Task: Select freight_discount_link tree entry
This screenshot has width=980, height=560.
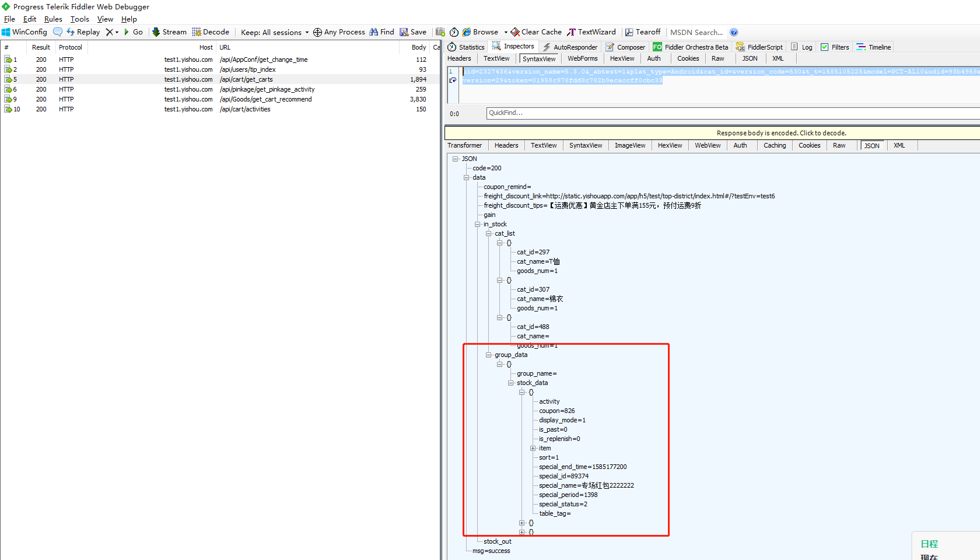Action: [x=629, y=196]
